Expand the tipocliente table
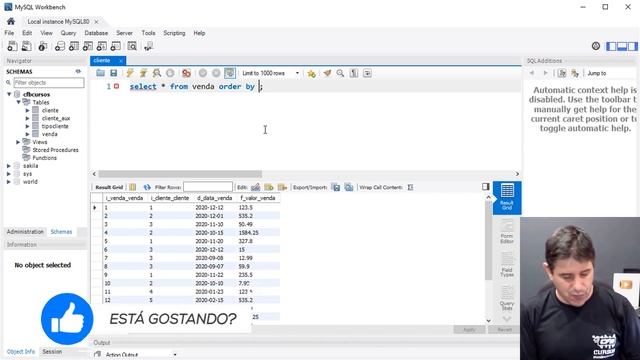 click(x=27, y=127)
